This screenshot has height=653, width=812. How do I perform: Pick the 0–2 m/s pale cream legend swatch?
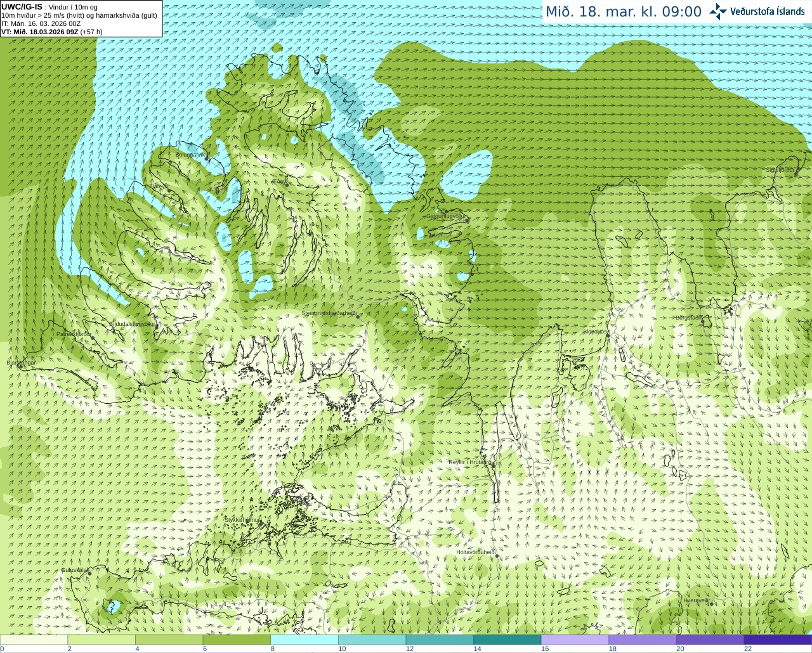(x=34, y=640)
